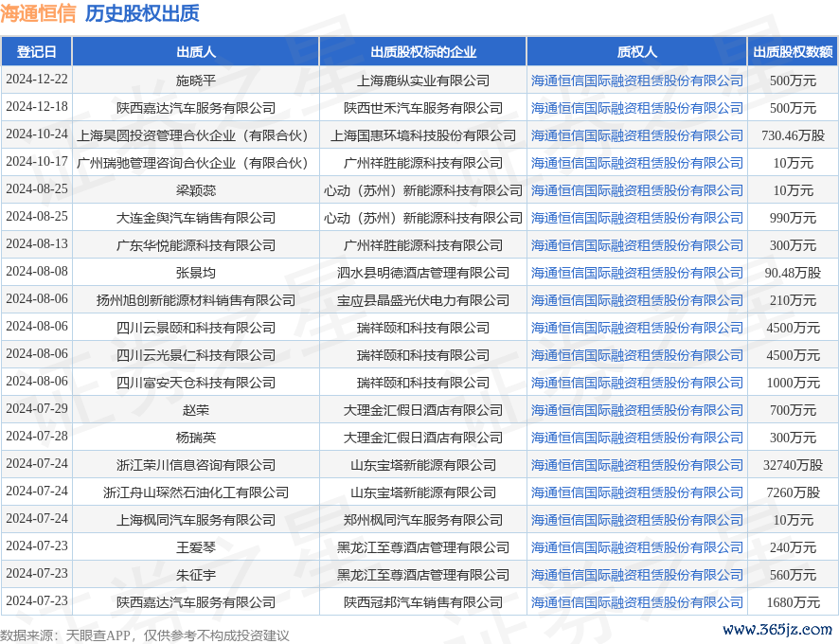
Task: Click amount 990万元
Action: click(x=793, y=218)
